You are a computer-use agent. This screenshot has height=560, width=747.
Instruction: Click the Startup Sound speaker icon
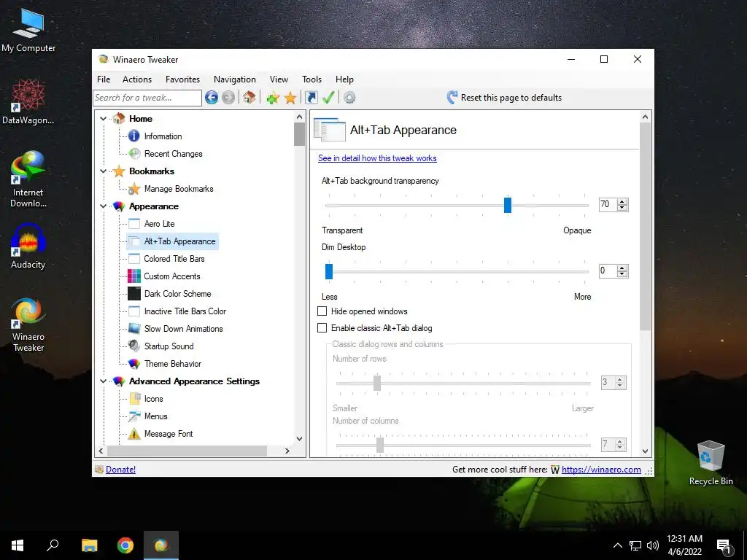click(134, 346)
